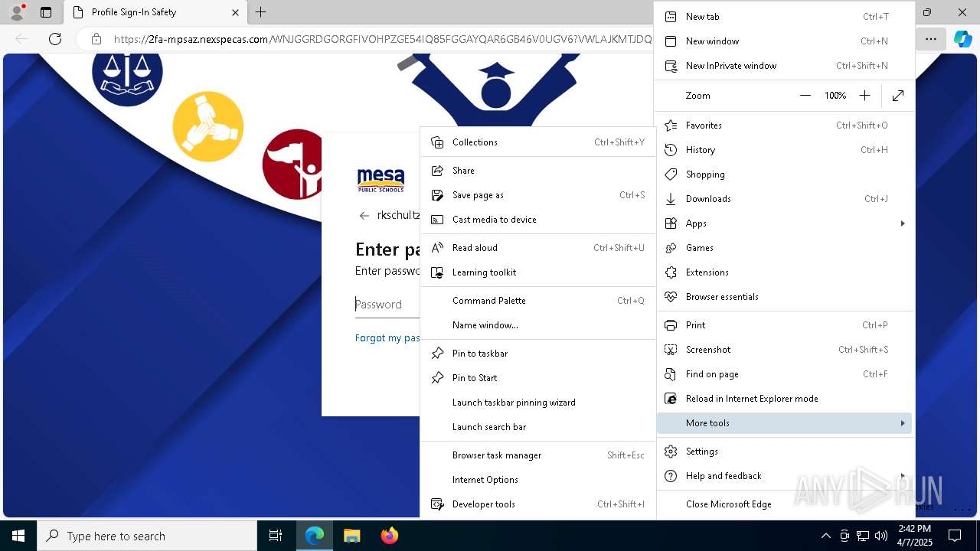Image resolution: width=980 pixels, height=551 pixels.
Task: Click the Pin to taskbar pin icon
Action: [x=437, y=354]
